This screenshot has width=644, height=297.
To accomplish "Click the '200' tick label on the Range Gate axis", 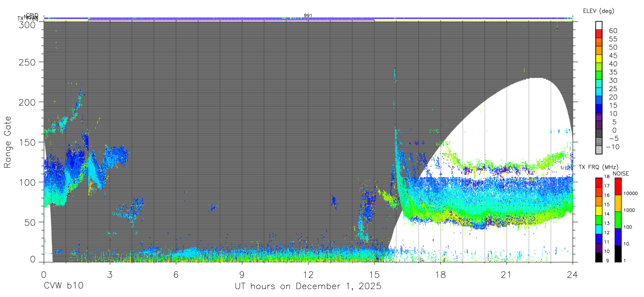I will pos(28,103).
